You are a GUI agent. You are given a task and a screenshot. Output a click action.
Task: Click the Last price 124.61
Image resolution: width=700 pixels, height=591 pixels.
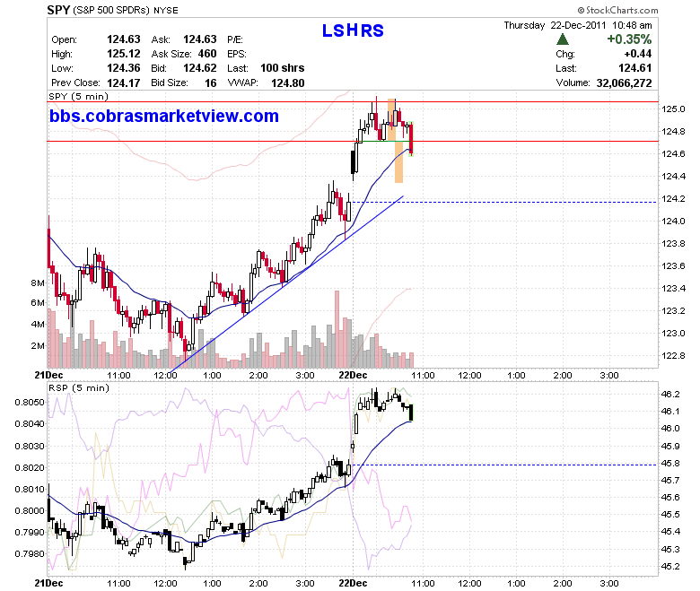[x=634, y=68]
